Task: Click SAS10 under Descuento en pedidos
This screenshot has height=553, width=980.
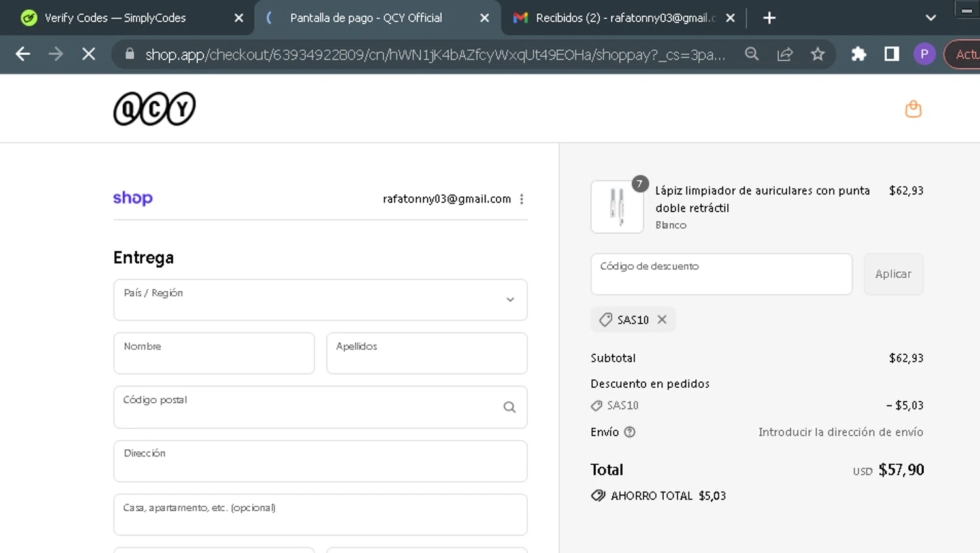Action: [x=623, y=405]
